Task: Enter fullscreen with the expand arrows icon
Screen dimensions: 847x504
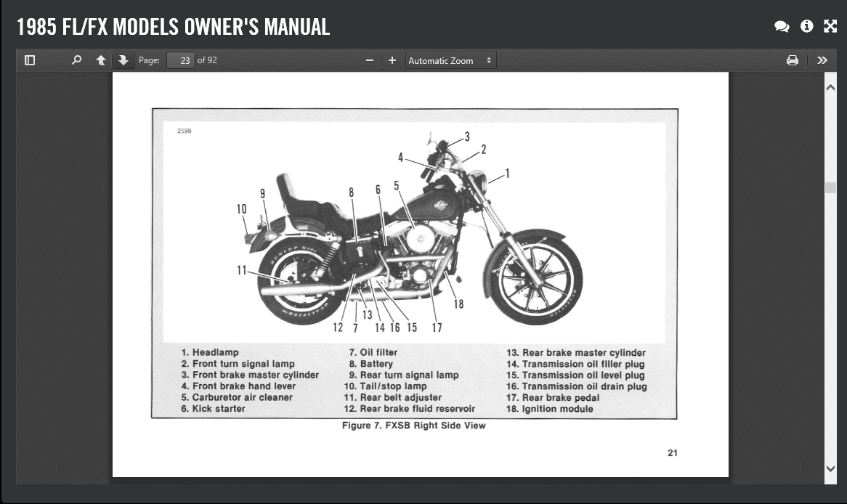Action: 830,26
